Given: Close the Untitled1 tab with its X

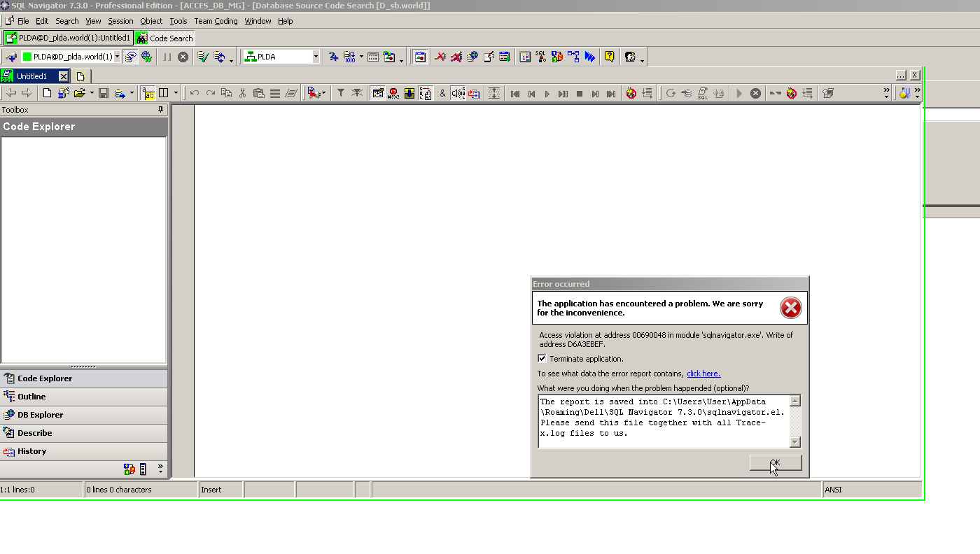Looking at the screenshot, I should pos(63,76).
